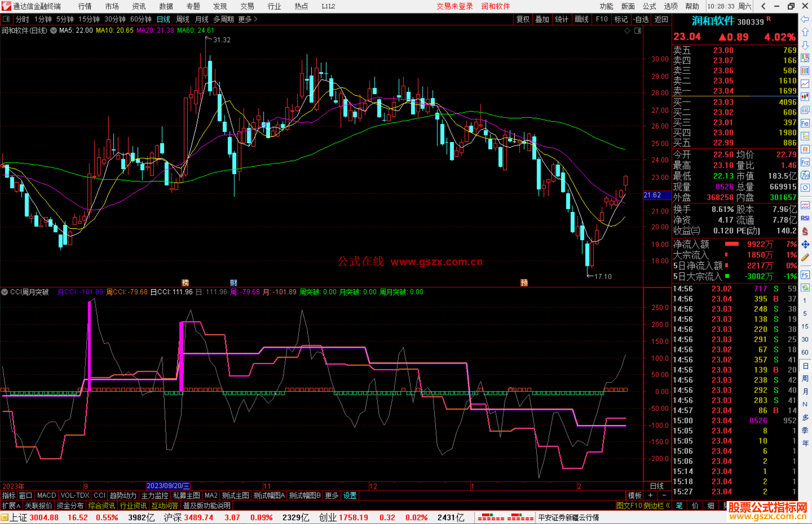Click the F10 company info sidebar icon
The width and height of the screenshot is (812, 524).
pos(805,123)
